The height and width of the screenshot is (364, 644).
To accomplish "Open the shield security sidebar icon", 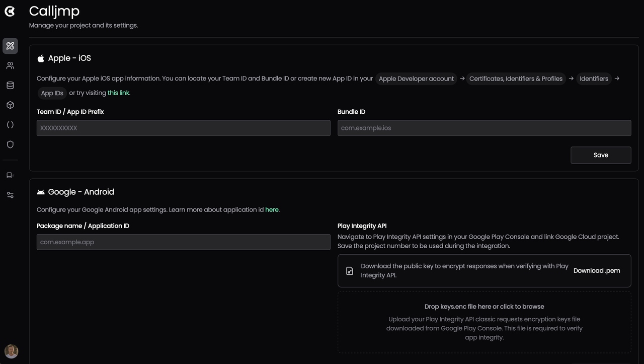I will (x=10, y=144).
